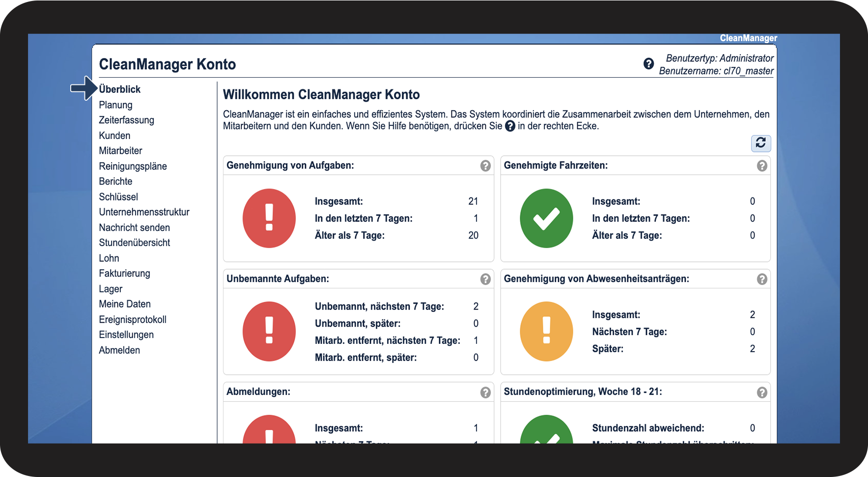Open the help icon beside Benutzertyp
The height and width of the screenshot is (477, 868).
[x=648, y=64]
